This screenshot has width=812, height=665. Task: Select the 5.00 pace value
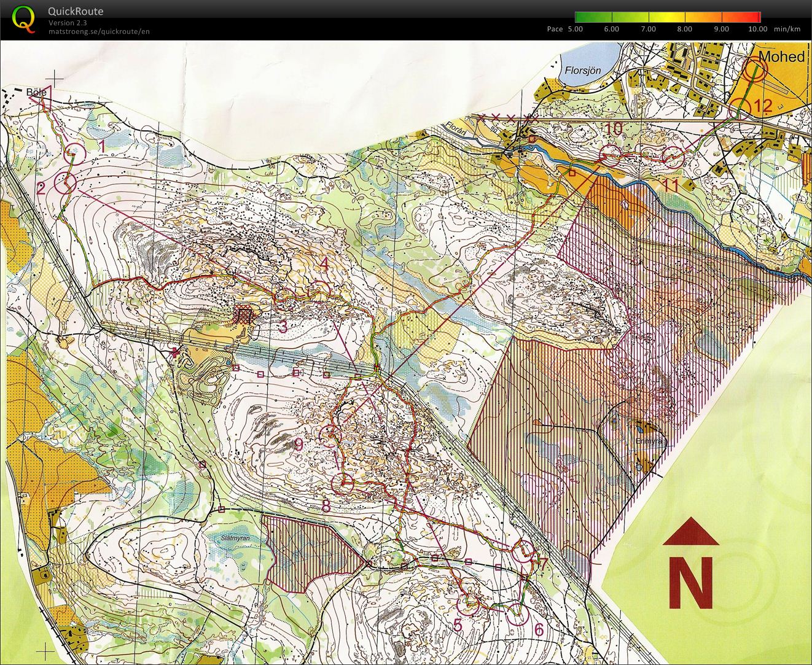coord(576,29)
